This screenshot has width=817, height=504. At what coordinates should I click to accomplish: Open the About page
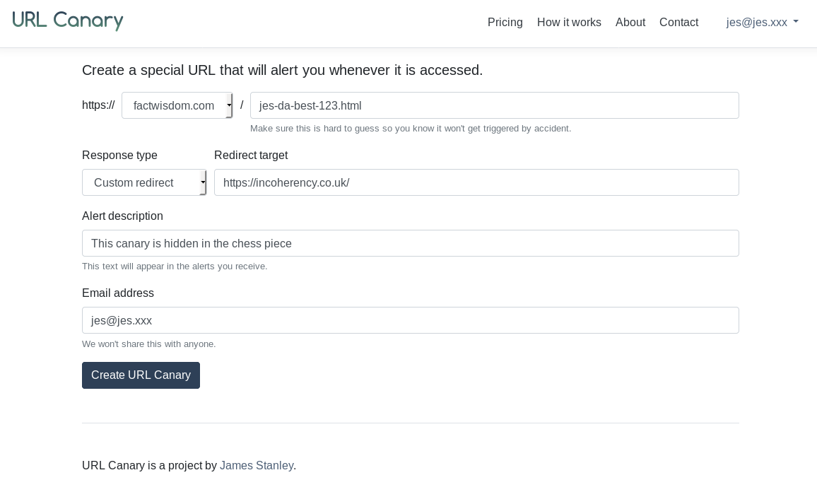pyautogui.click(x=630, y=23)
